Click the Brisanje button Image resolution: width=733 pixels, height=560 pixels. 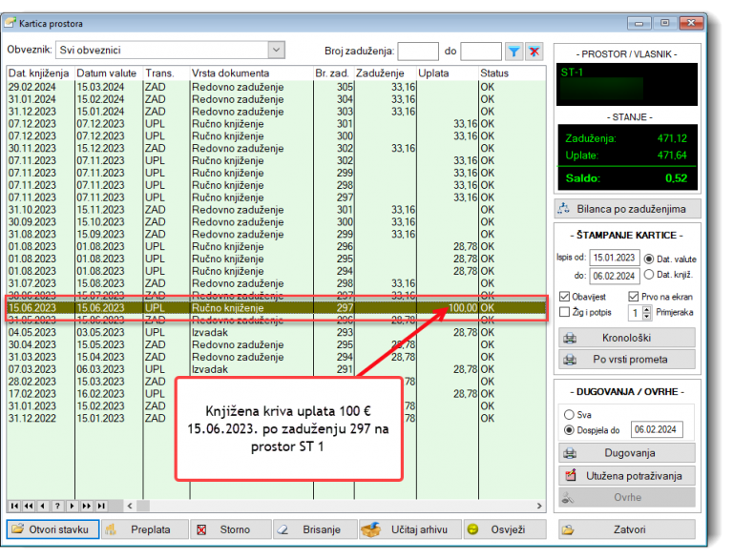click(x=315, y=529)
